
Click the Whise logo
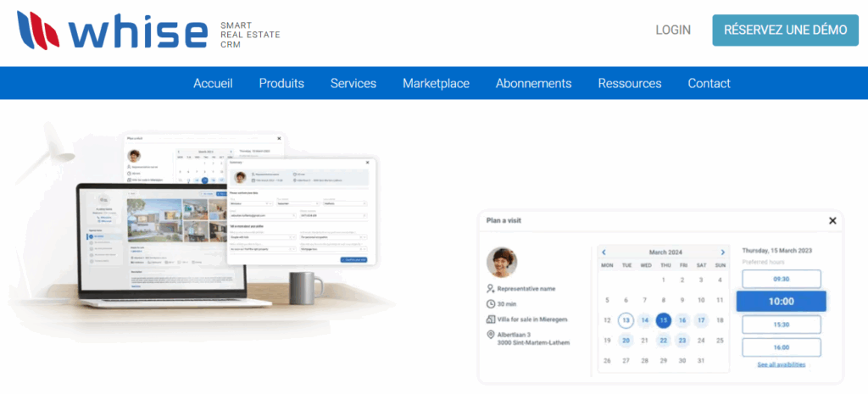coord(112,31)
